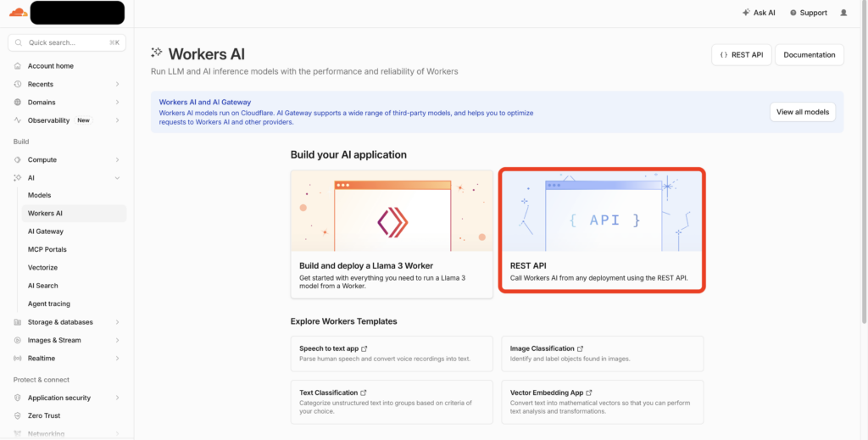868x440 pixels.
Task: Click the Workers AI heading sparkle icon
Action: pos(157,53)
